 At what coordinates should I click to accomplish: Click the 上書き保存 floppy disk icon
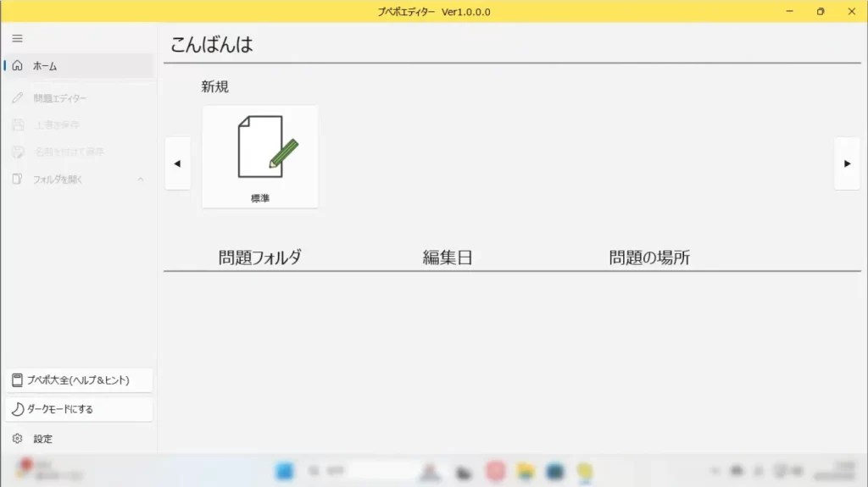tap(17, 125)
